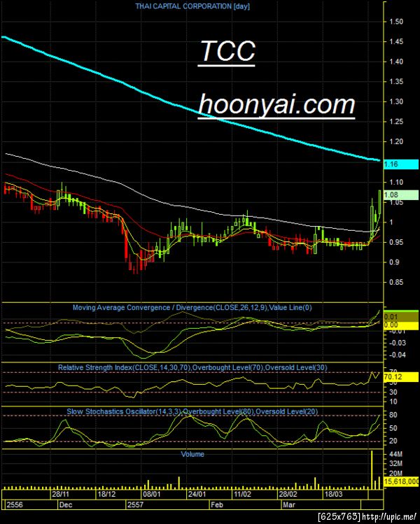420x524 pixels.
Task: Click the 1.40 price axis label
Action: (396, 62)
